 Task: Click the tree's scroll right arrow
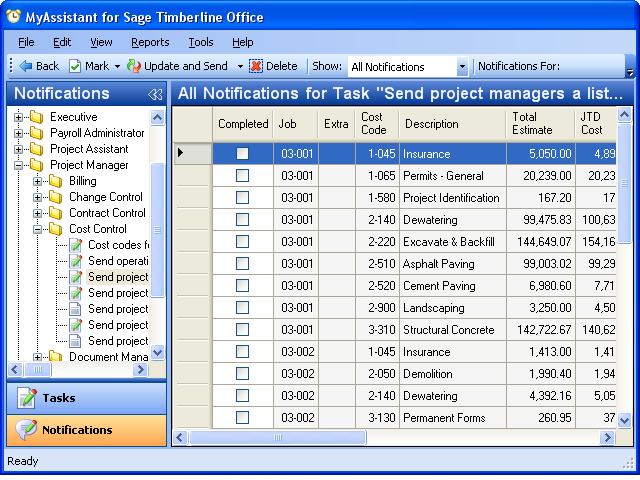point(140,370)
